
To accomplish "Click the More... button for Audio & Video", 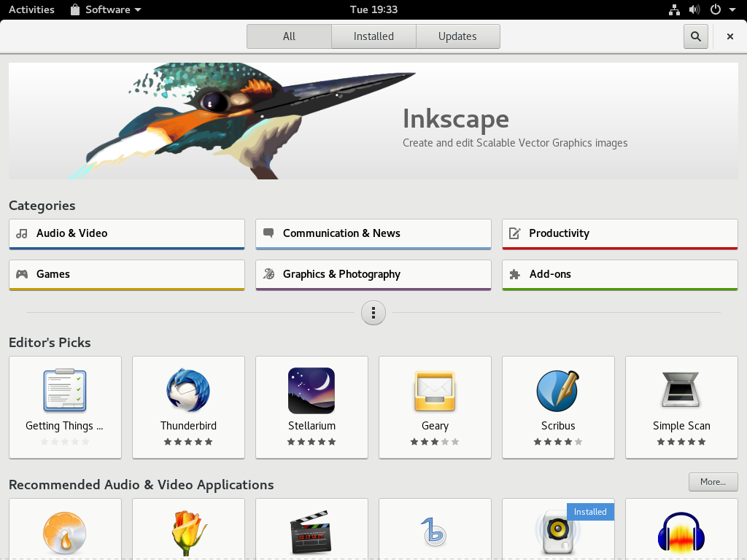I will coord(713,482).
